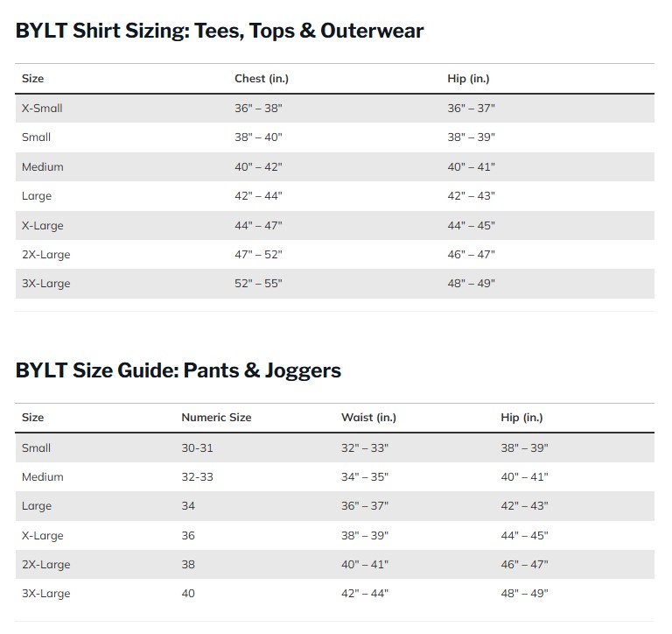The image size is (672, 634).
Task: Select numeric size 32-33 cell
Action: [x=197, y=477]
